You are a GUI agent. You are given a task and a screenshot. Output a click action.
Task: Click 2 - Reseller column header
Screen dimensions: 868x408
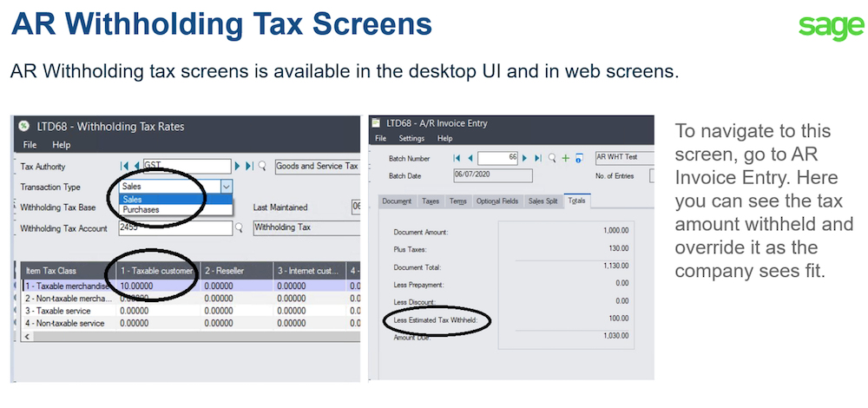coord(237,271)
